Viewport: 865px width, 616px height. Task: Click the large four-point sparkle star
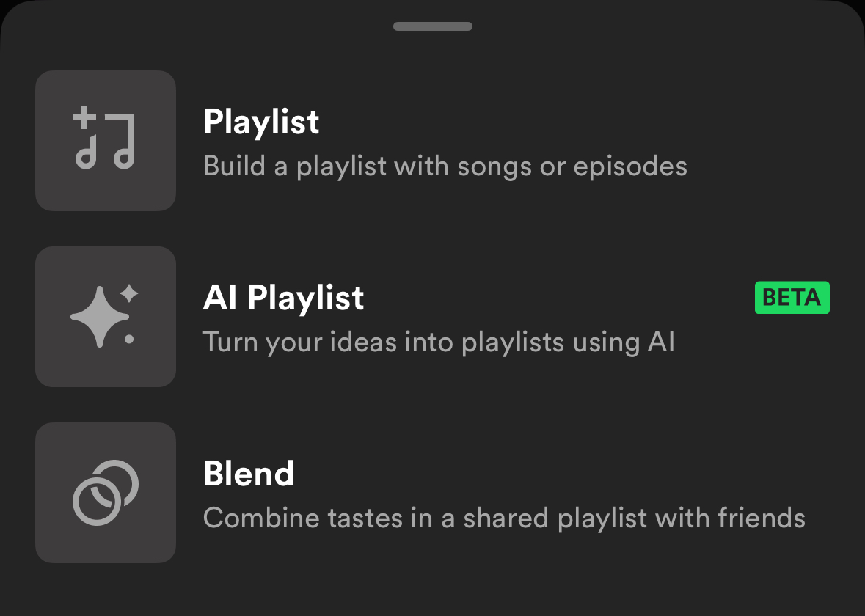(98, 318)
